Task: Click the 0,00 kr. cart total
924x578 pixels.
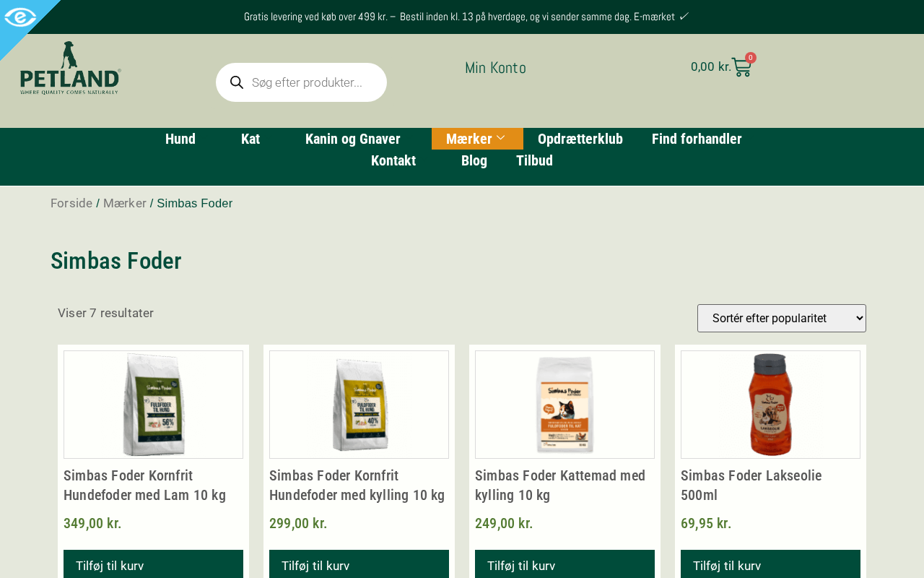Action: [711, 66]
